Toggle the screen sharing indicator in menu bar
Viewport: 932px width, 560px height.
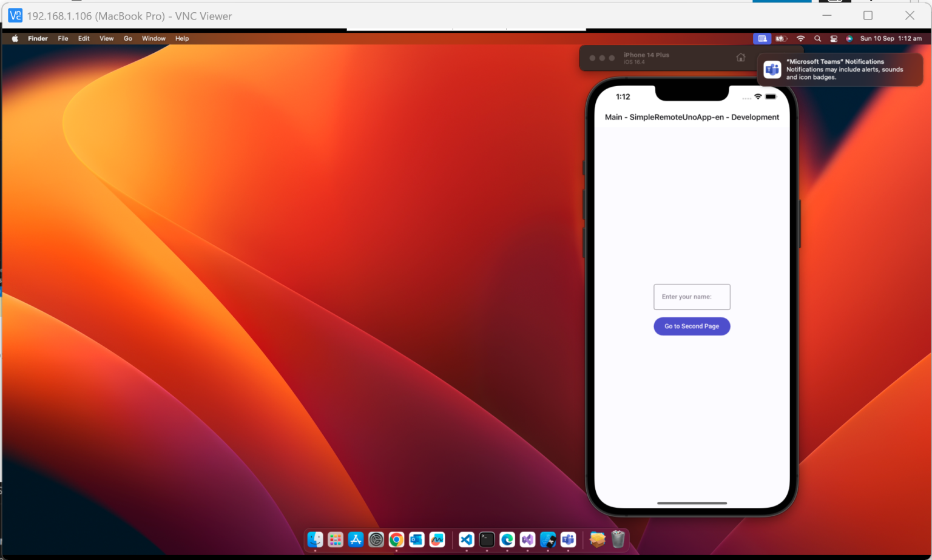pos(762,38)
